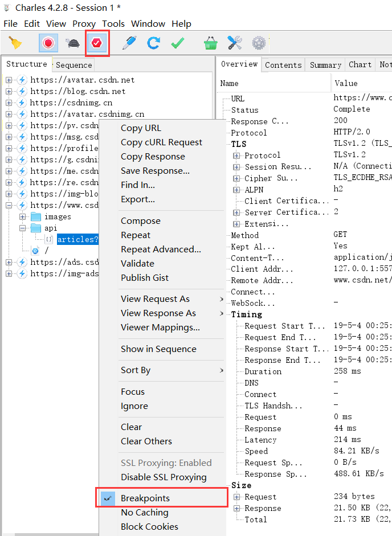Clear the session with the broom icon
This screenshot has width=392, height=536.
tap(15, 43)
